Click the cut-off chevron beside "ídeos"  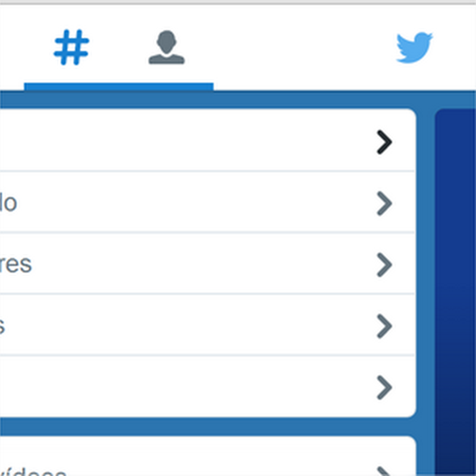[x=384, y=471]
